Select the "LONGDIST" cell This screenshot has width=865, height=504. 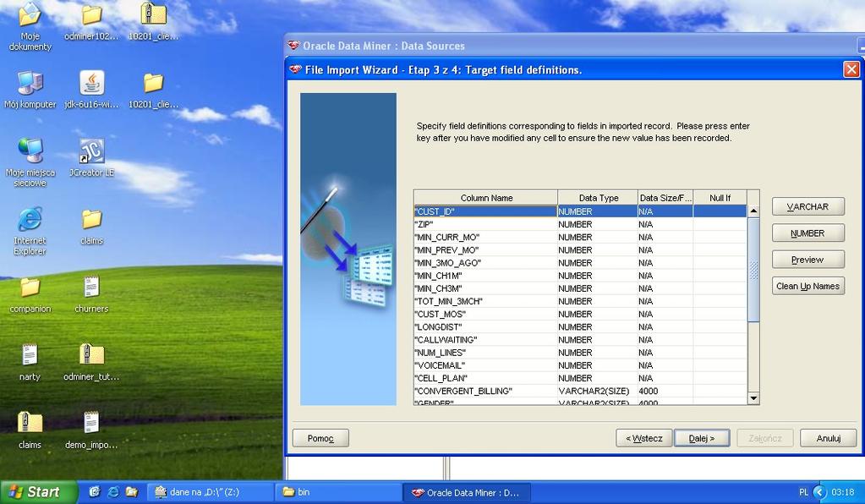[486, 327]
